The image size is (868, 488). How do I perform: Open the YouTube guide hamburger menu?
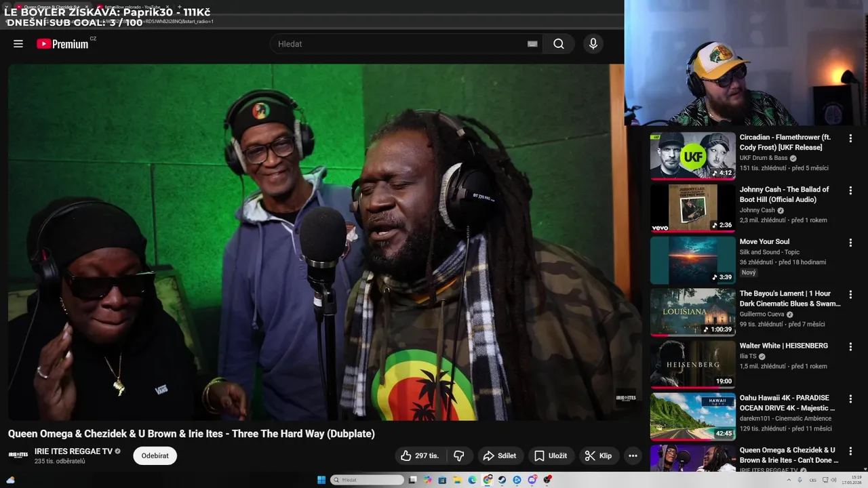[x=18, y=44]
